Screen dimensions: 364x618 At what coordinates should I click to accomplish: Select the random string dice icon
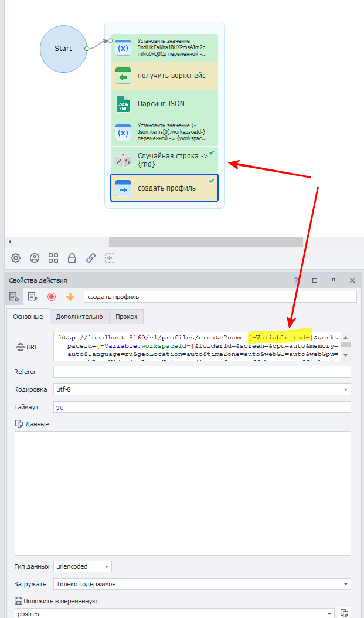pos(123,161)
